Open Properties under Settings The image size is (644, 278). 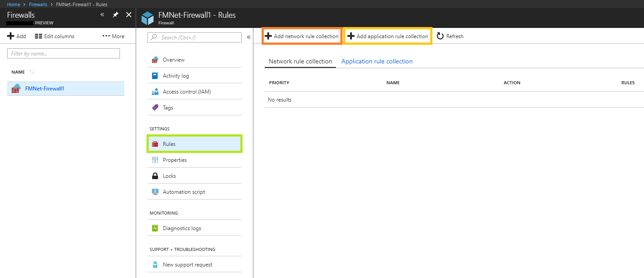(195, 160)
